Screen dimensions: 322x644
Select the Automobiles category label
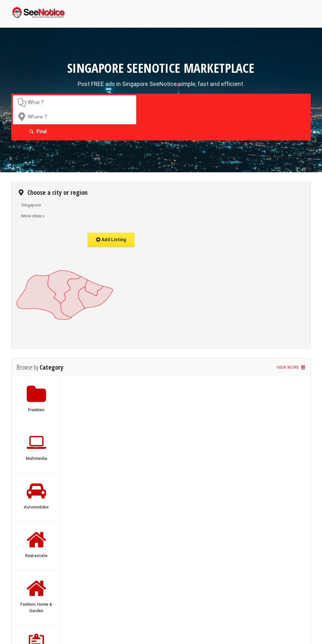pyautogui.click(x=36, y=507)
